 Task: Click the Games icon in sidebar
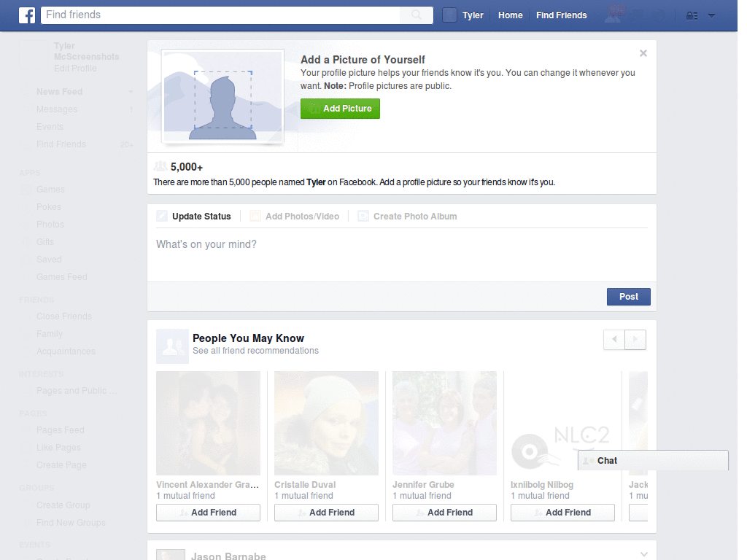click(26, 190)
